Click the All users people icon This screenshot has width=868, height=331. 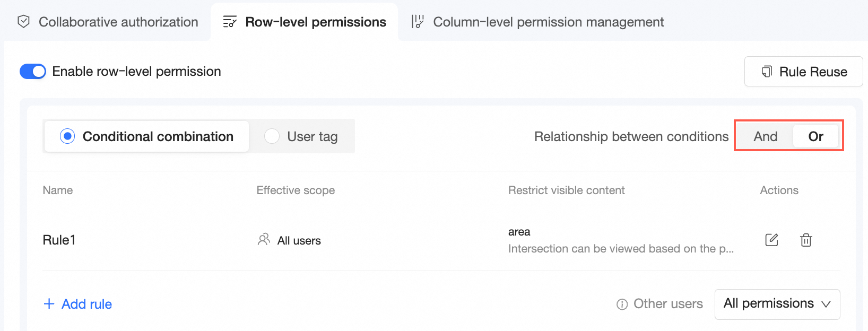(264, 240)
